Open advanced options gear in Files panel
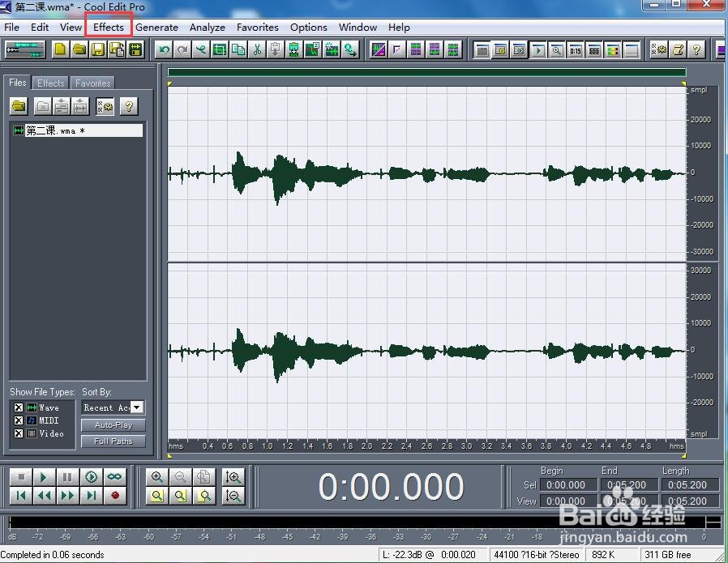The width and height of the screenshot is (728, 563). point(105,107)
